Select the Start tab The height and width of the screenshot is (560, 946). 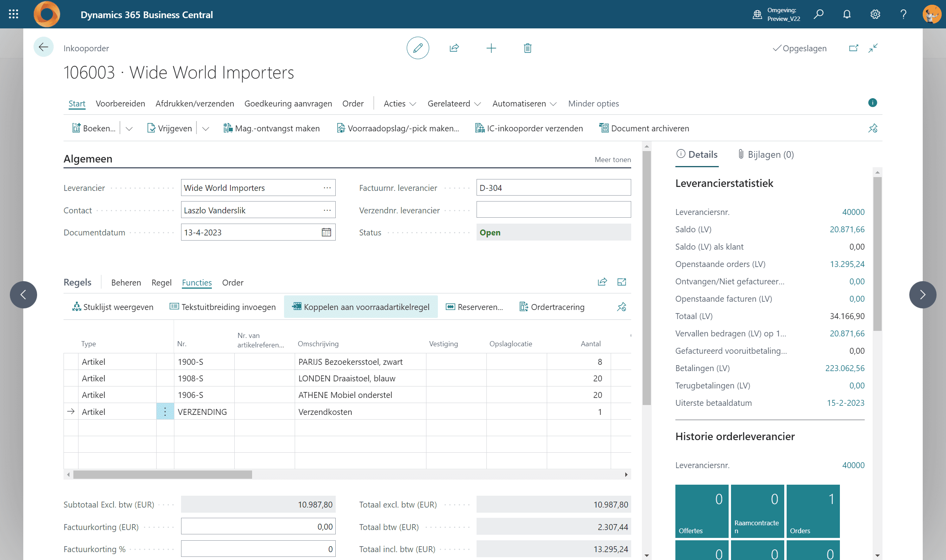point(77,104)
